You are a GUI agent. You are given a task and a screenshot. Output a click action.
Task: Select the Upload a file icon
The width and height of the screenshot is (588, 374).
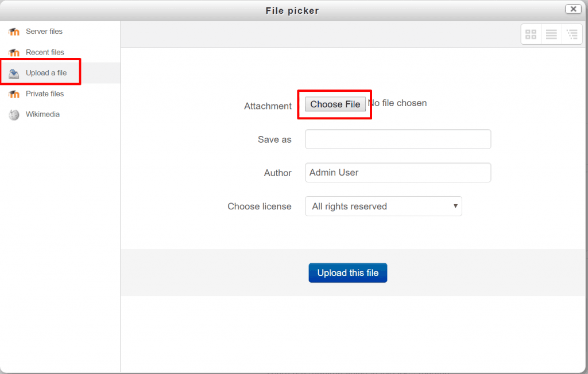point(14,72)
